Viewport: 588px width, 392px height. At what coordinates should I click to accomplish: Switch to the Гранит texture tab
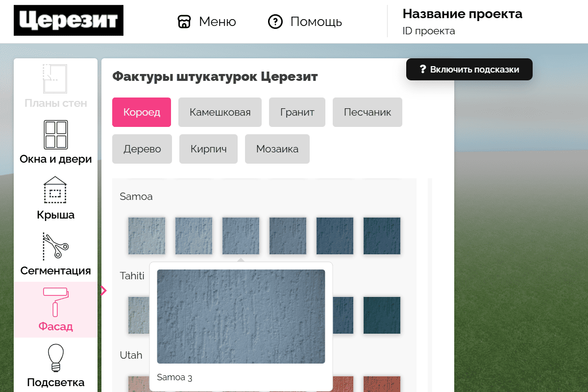click(297, 112)
